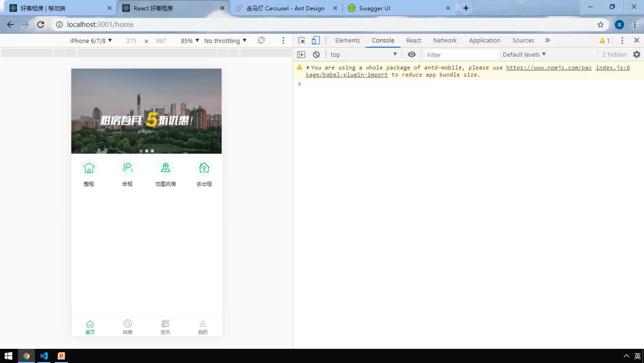
Task: Toggle the console sidebar
Action: [301, 54]
